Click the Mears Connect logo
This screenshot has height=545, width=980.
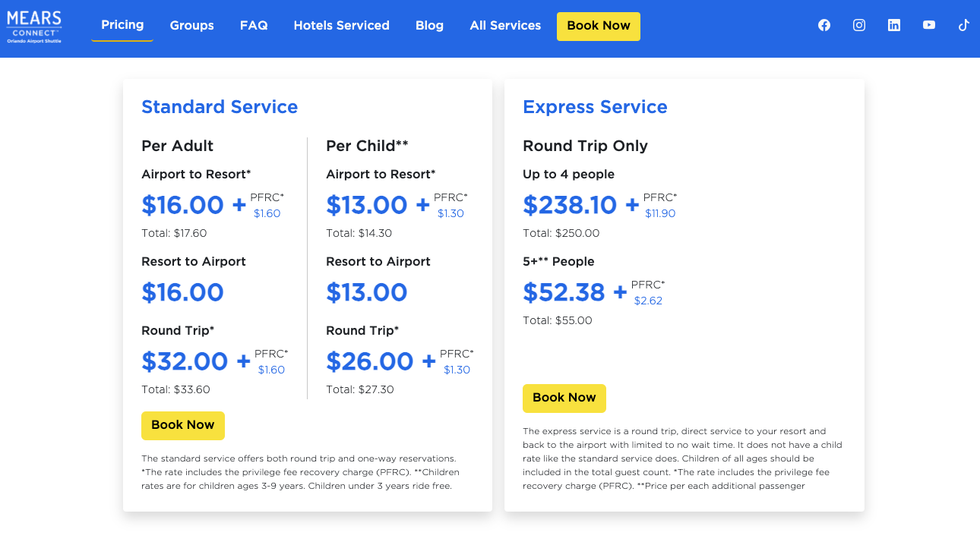point(34,27)
